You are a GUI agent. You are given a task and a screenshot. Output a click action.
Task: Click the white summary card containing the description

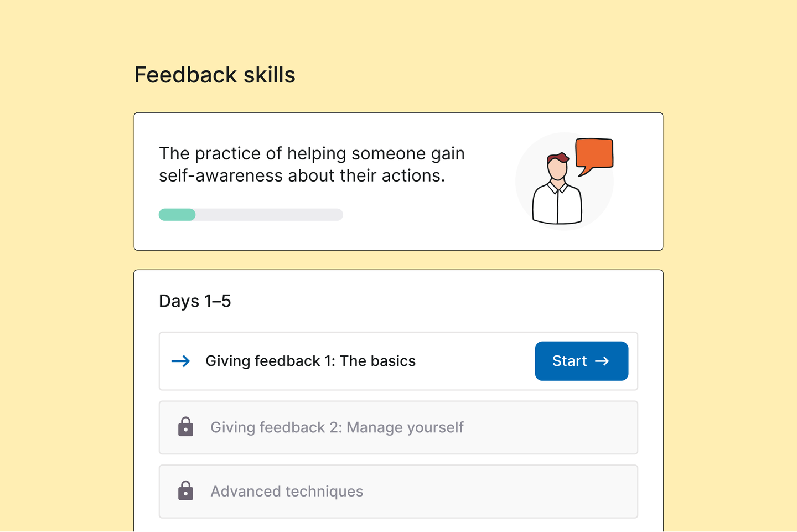coord(398,182)
